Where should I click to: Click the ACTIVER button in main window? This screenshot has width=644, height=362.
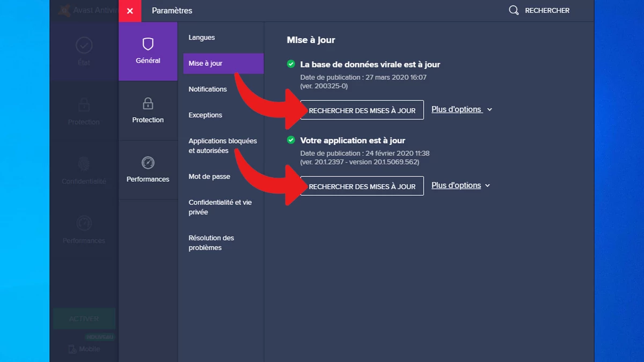point(84,319)
